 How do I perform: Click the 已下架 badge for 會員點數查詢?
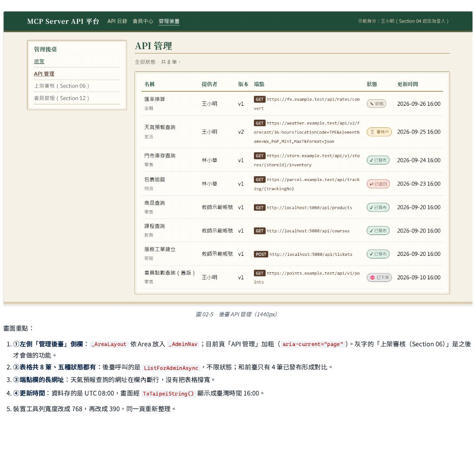379,278
